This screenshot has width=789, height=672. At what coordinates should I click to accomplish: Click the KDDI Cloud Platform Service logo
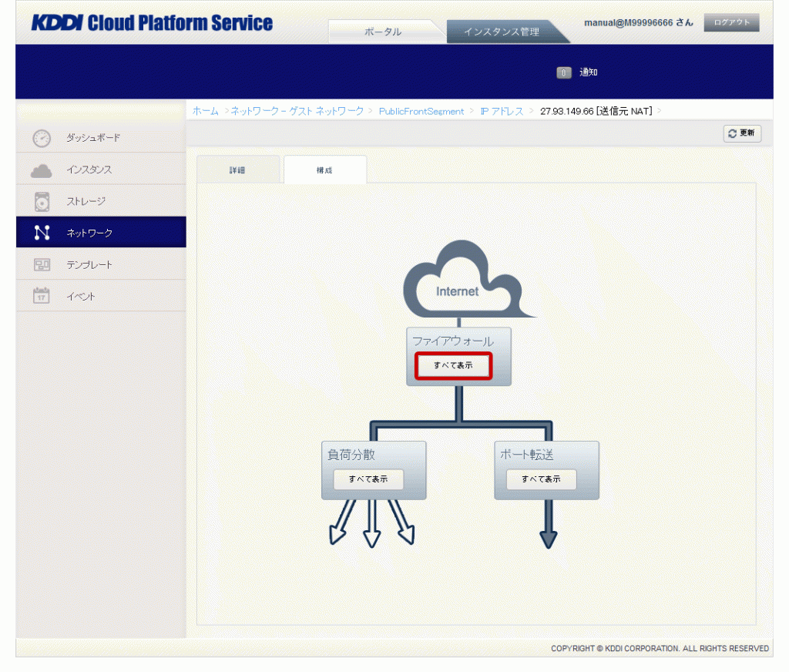[x=152, y=23]
